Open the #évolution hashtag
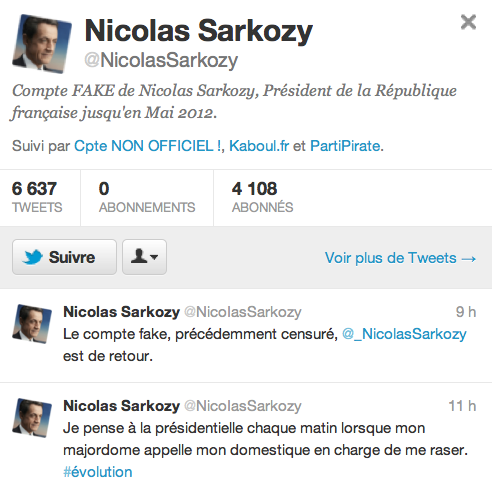This screenshot has width=492, height=495. pos(98,472)
